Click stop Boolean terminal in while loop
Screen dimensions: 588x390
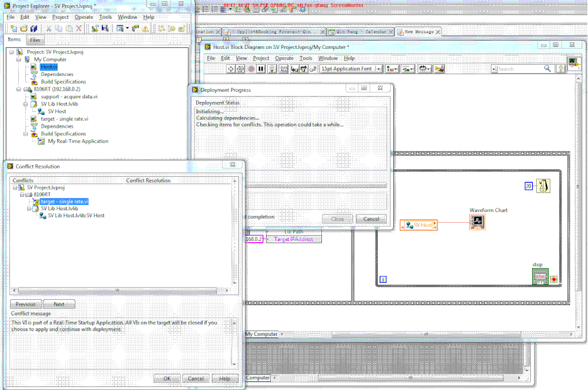coord(540,276)
